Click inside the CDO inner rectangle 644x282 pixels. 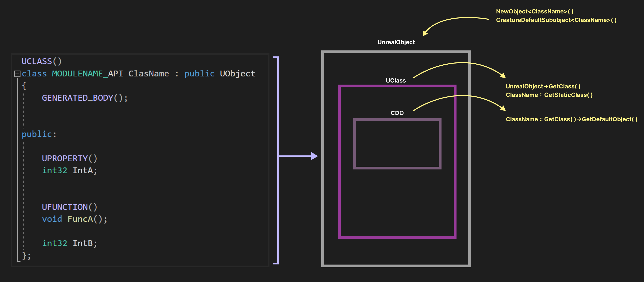point(397,144)
